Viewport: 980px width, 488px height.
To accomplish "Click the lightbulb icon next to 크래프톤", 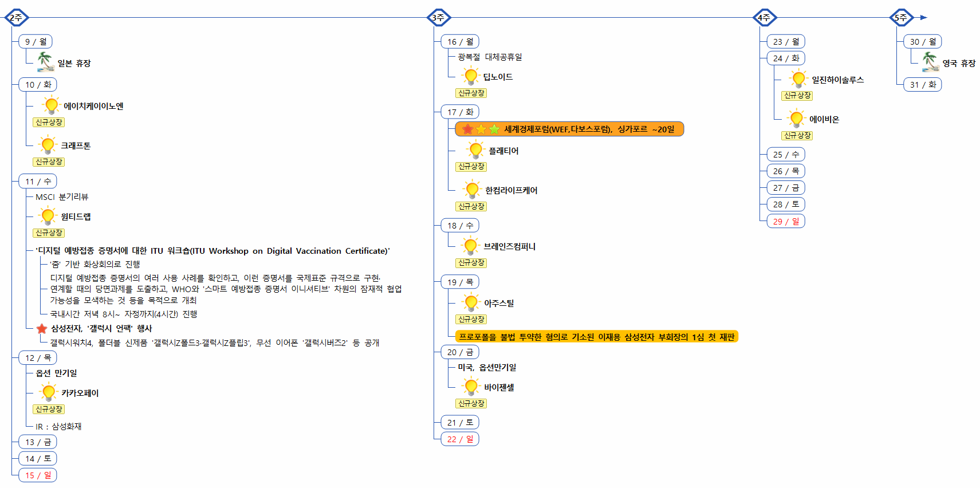I will pos(48,145).
